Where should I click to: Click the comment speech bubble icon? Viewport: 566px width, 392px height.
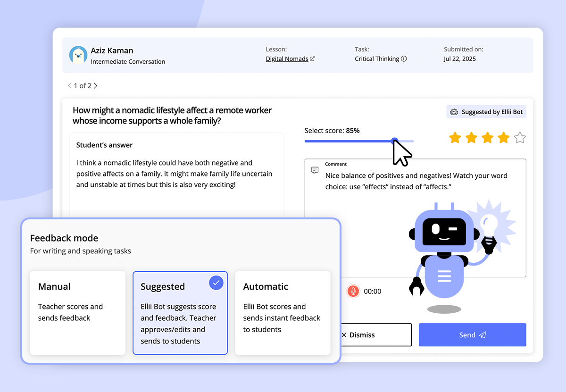click(x=315, y=170)
